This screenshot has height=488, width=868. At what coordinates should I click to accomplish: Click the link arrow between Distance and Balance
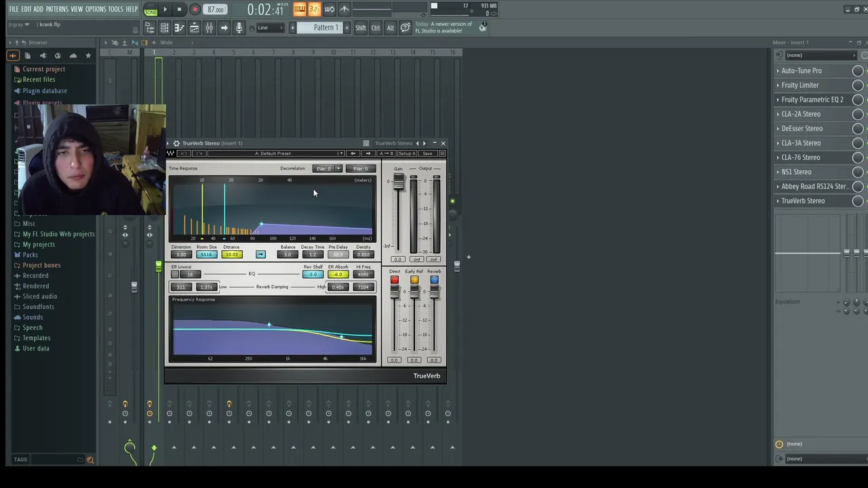click(x=260, y=254)
